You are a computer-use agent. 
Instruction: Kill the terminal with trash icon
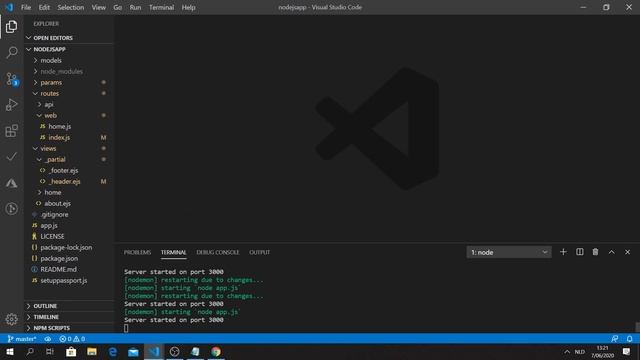(596, 252)
